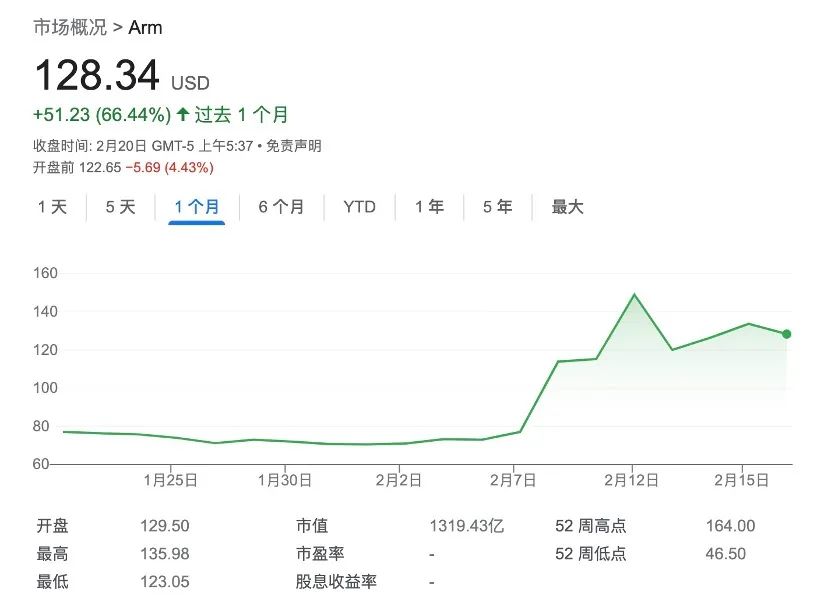
Task: Click the 开盘前 122.65 pre-market price
Action: [x=77, y=168]
